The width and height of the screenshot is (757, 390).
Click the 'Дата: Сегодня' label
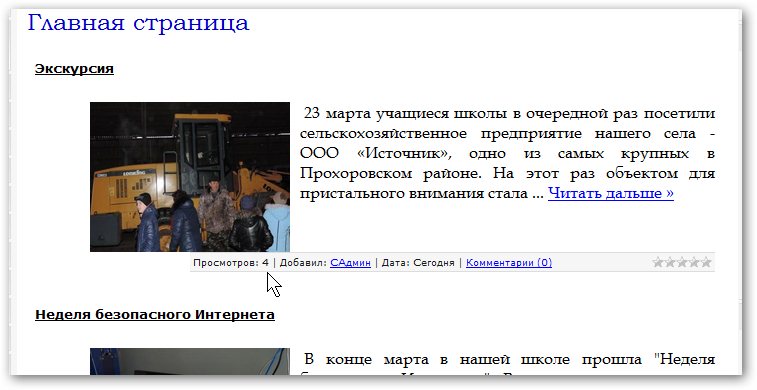[x=418, y=263]
